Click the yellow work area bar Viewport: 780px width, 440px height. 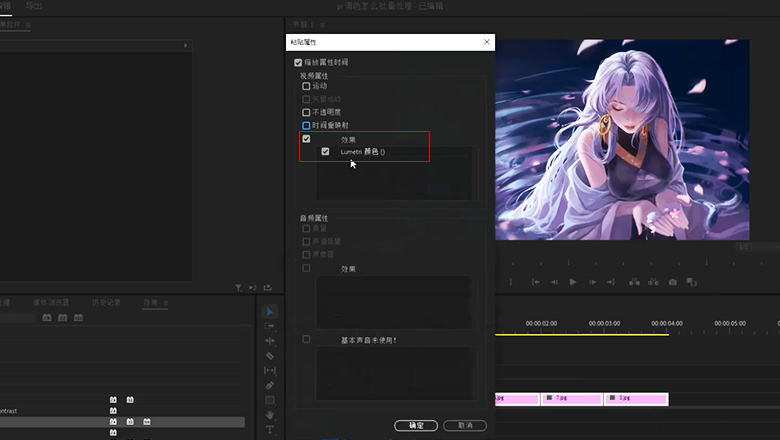point(582,335)
